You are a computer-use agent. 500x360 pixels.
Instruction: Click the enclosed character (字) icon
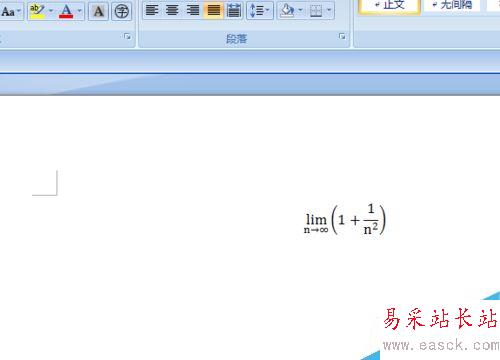(121, 11)
